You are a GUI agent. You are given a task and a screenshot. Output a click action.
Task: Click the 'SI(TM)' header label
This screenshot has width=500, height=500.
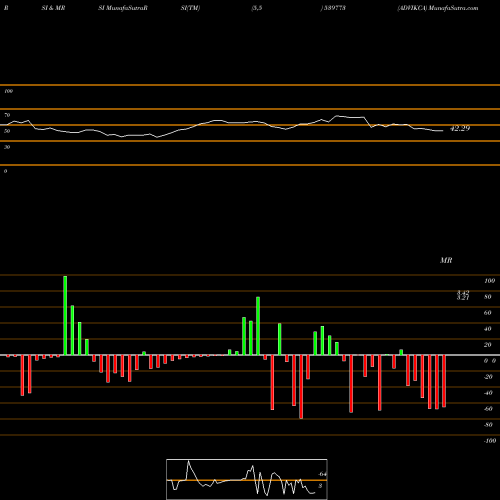190,8
